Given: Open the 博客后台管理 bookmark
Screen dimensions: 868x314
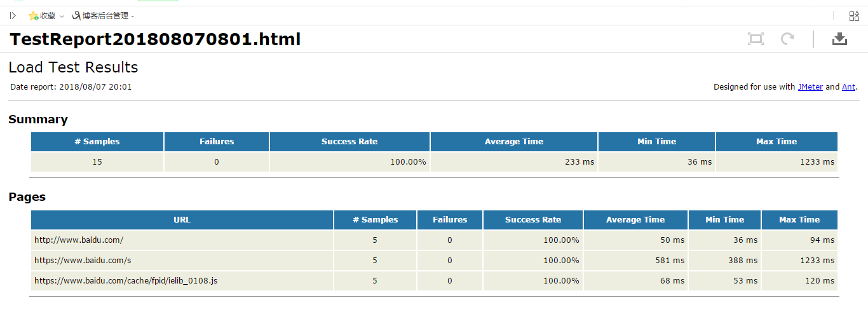Looking at the screenshot, I should coord(102,16).
